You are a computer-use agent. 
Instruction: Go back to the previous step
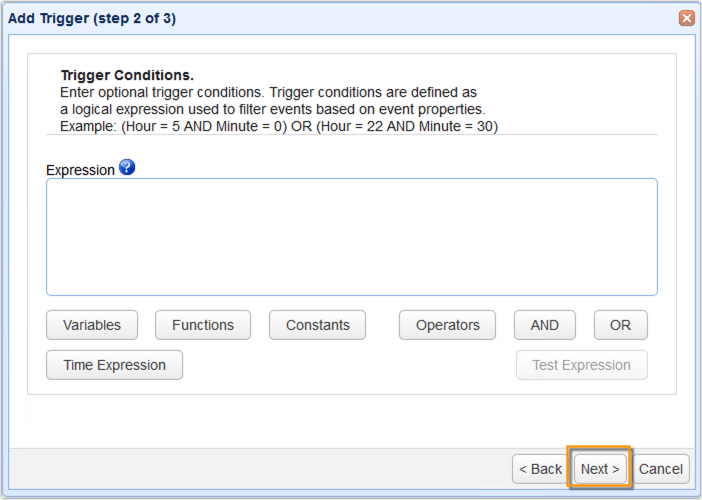(x=540, y=469)
